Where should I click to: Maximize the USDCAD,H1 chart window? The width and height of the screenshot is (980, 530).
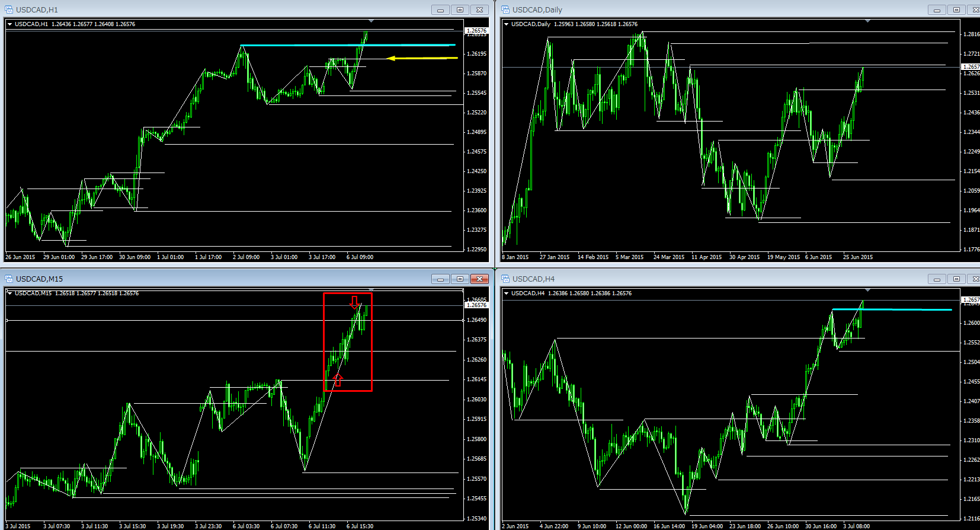pos(460,9)
